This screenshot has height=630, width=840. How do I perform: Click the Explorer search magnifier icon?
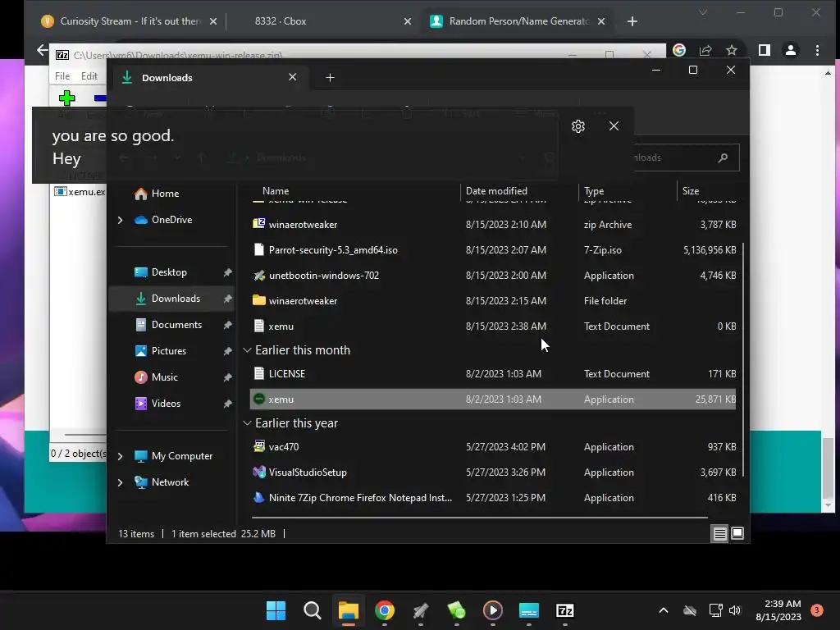[x=723, y=157]
